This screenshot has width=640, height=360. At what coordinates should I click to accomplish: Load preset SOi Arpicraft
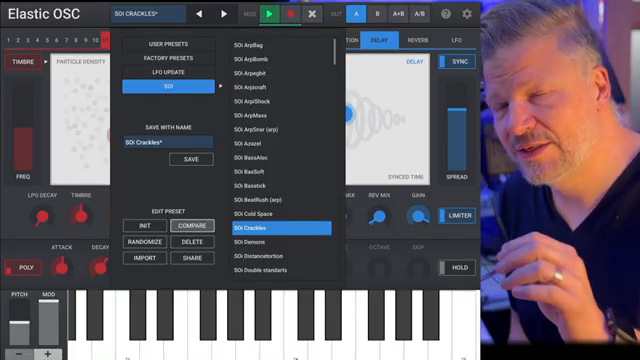click(282, 87)
